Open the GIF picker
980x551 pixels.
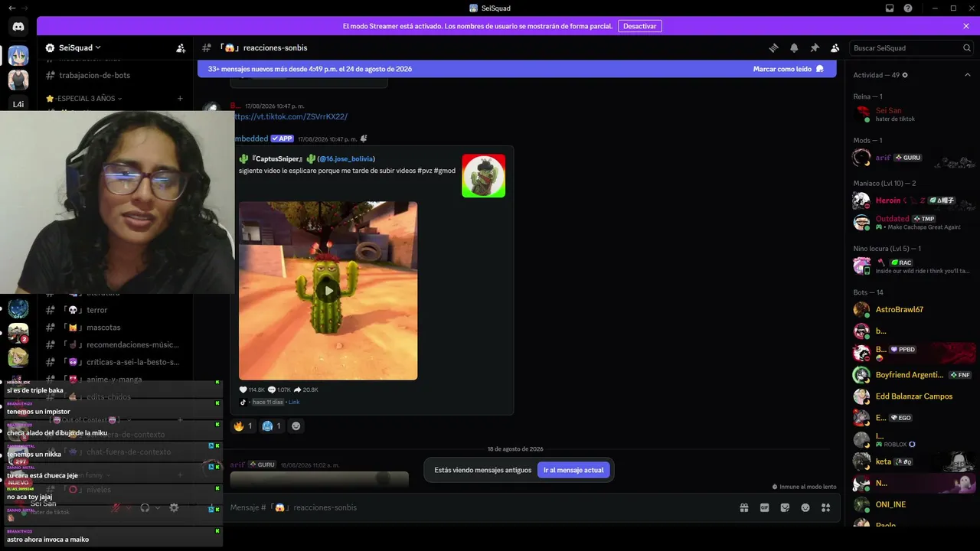click(764, 507)
